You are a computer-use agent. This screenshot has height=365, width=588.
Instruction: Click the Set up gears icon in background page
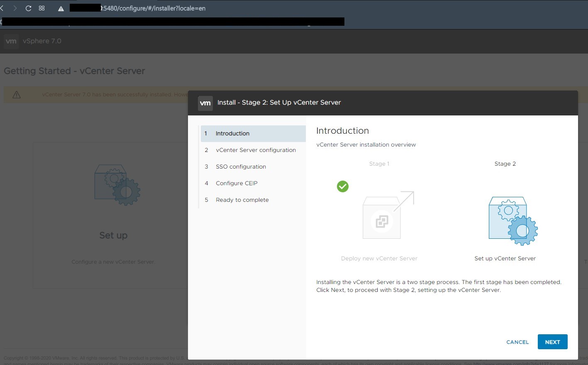coord(117,185)
